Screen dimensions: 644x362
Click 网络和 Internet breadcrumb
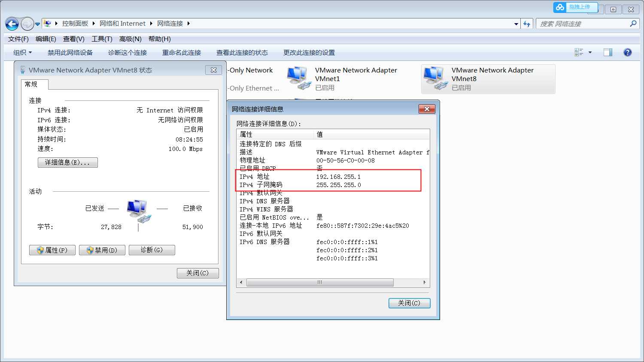coord(122,24)
